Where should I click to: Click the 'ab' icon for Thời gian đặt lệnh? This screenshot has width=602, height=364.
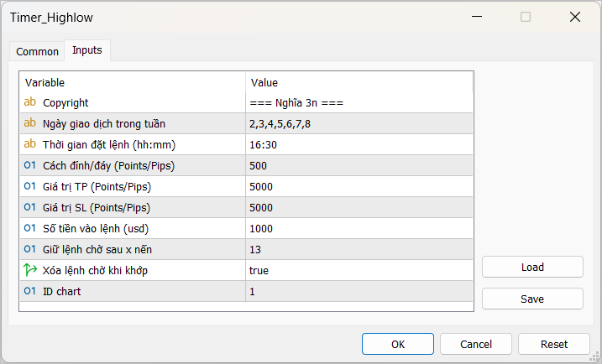pyautogui.click(x=30, y=144)
